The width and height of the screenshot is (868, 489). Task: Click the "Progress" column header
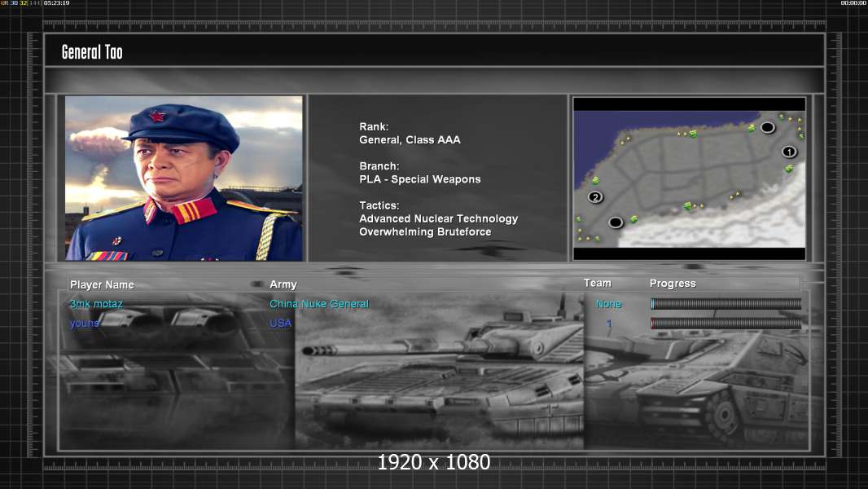pos(673,284)
